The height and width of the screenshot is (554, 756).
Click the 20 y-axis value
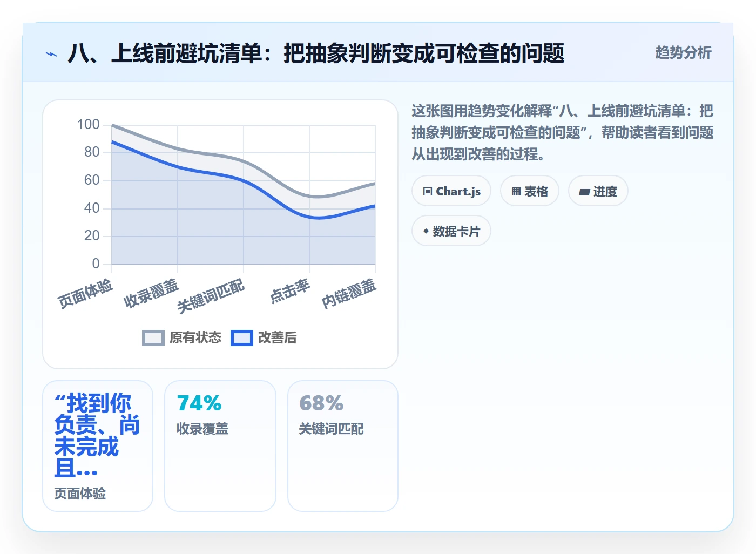[x=92, y=236]
